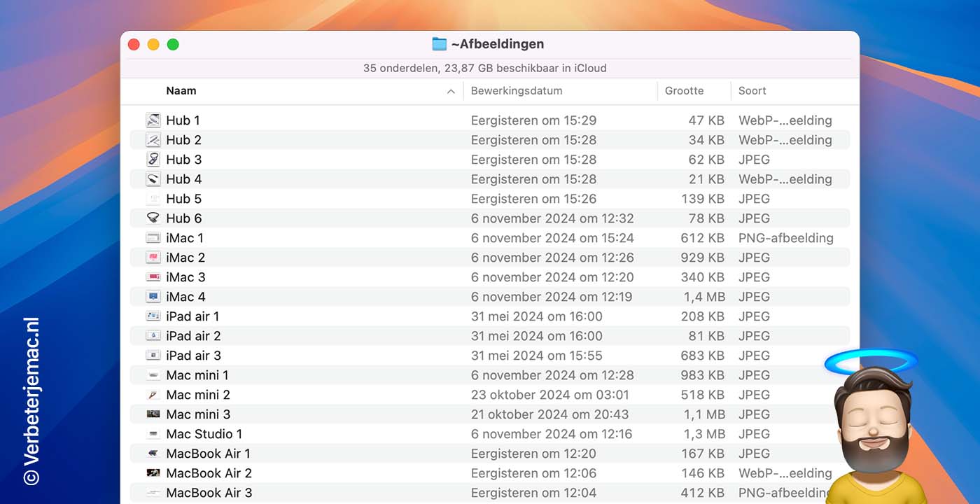The image size is (980, 504).
Task: Select the file name iPad air 2
Action: tap(193, 336)
